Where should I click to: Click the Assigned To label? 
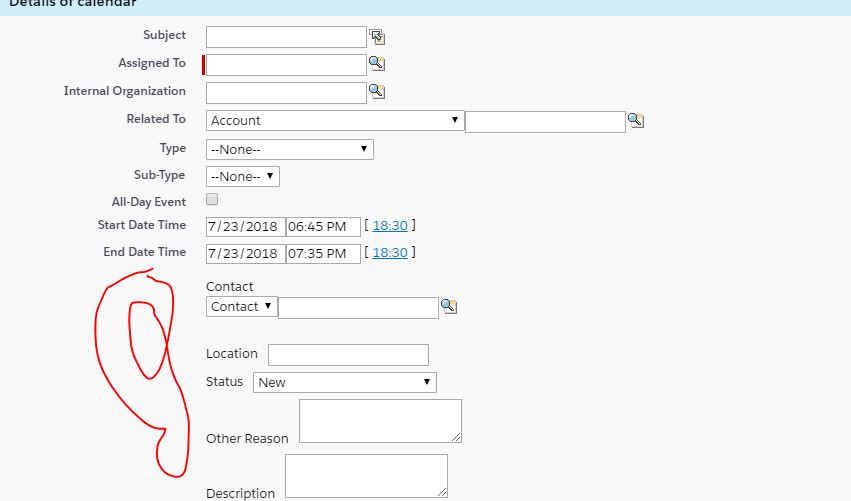152,63
